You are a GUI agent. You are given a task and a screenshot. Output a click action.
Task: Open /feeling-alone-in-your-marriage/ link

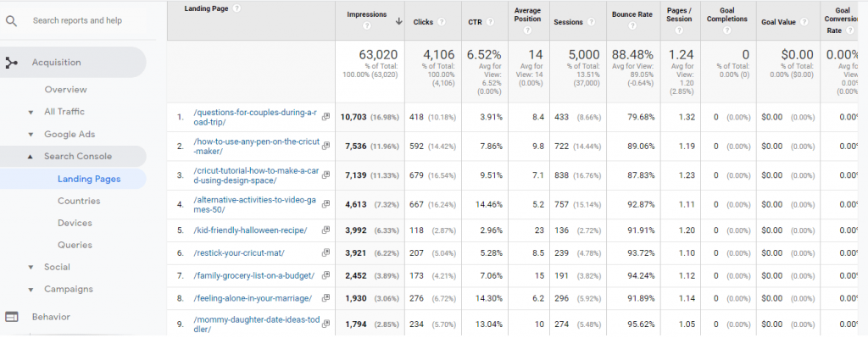click(x=253, y=298)
